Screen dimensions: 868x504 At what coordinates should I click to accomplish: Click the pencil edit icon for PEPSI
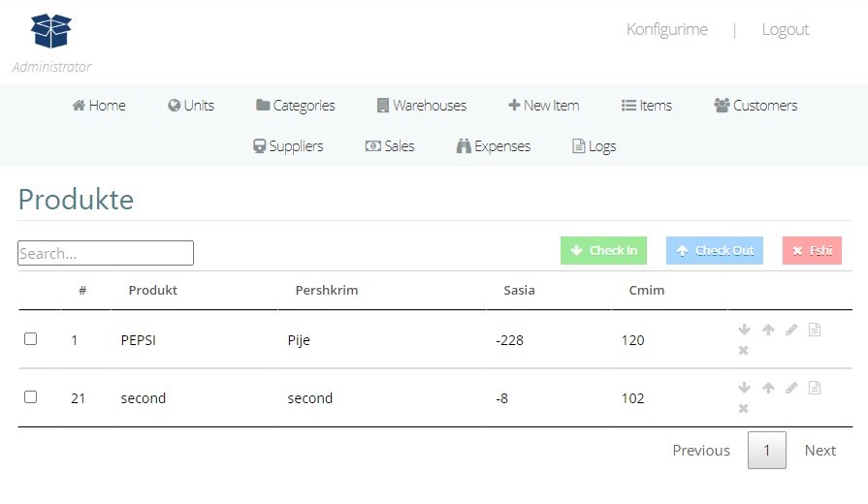(x=791, y=330)
